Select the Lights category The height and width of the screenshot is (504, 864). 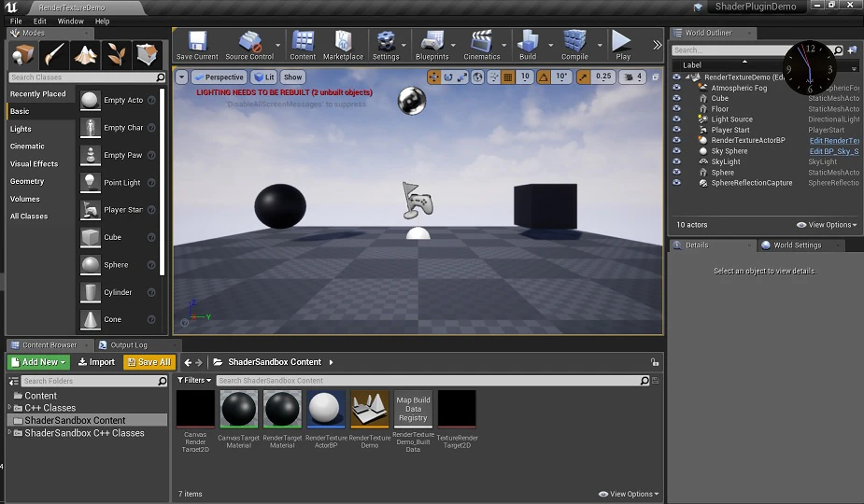[x=21, y=129]
